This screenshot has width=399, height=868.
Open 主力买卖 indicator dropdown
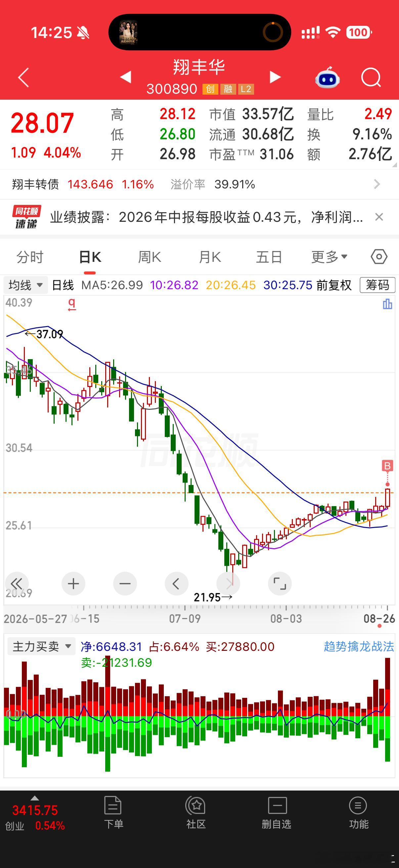click(x=41, y=646)
